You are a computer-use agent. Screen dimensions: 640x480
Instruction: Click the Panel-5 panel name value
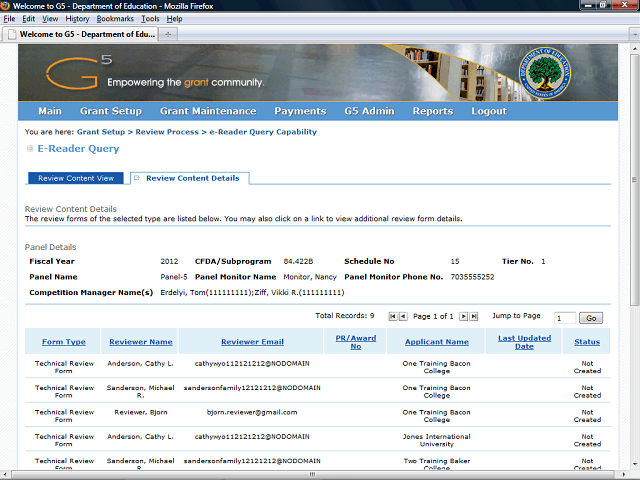click(174, 277)
